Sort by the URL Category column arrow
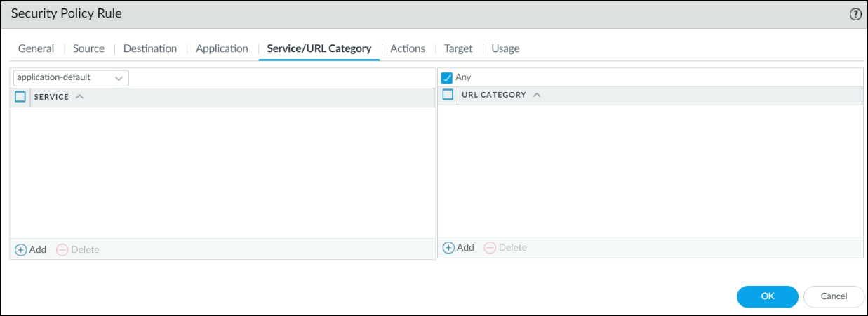The width and height of the screenshot is (868, 316). [537, 95]
